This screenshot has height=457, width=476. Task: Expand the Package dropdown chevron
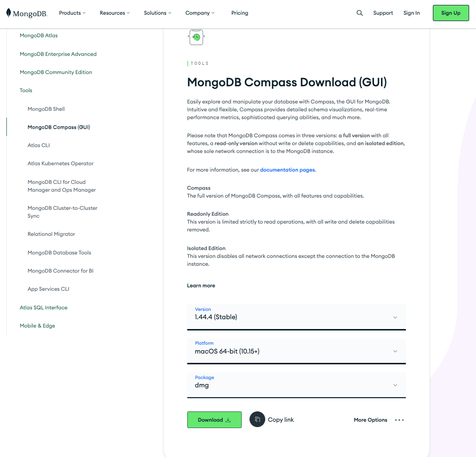tap(395, 385)
